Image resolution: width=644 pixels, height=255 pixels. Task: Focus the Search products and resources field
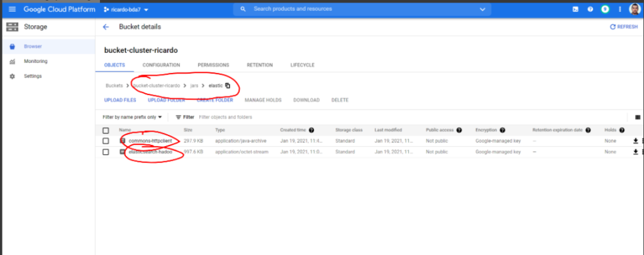coord(364,9)
